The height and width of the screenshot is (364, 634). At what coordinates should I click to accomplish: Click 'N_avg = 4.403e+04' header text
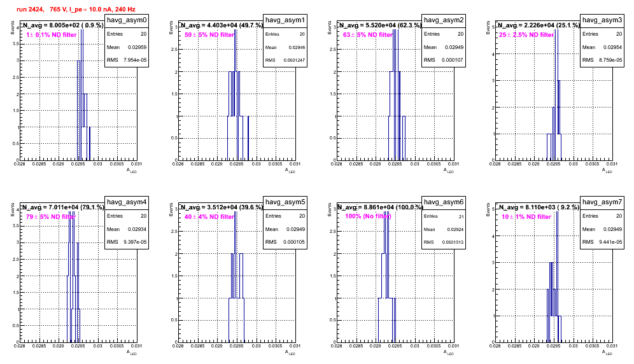[x=209, y=25]
